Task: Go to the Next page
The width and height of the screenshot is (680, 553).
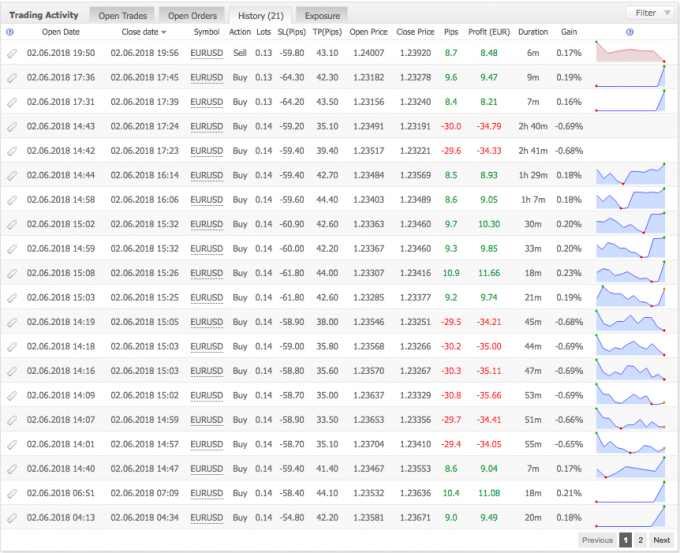Action: [x=661, y=540]
